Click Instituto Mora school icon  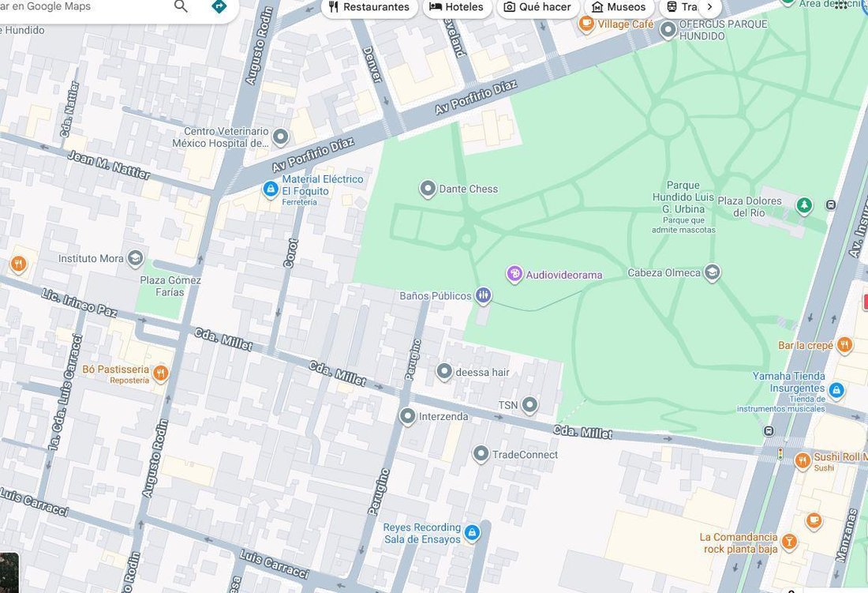tap(135, 258)
